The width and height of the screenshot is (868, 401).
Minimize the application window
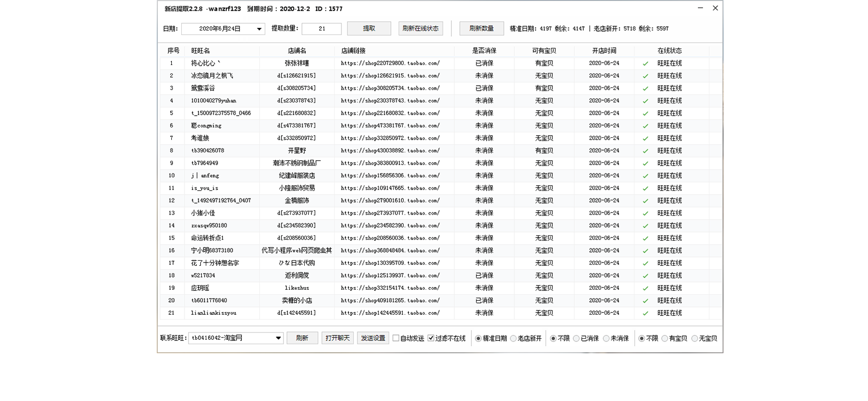[700, 8]
